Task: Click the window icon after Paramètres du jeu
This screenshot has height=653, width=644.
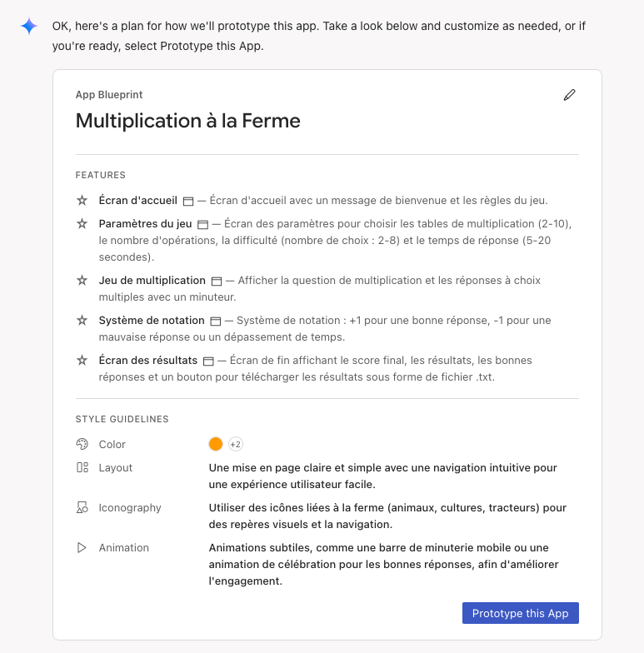Action: point(203,224)
